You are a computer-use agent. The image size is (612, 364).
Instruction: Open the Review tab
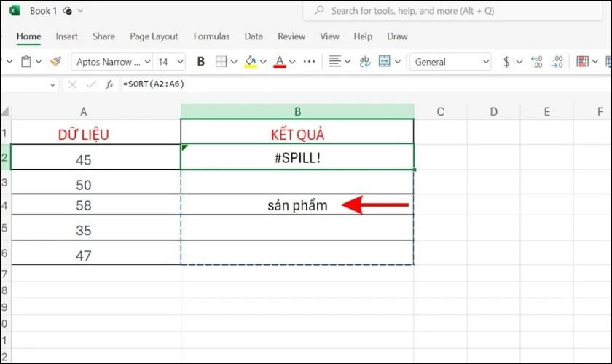(291, 36)
